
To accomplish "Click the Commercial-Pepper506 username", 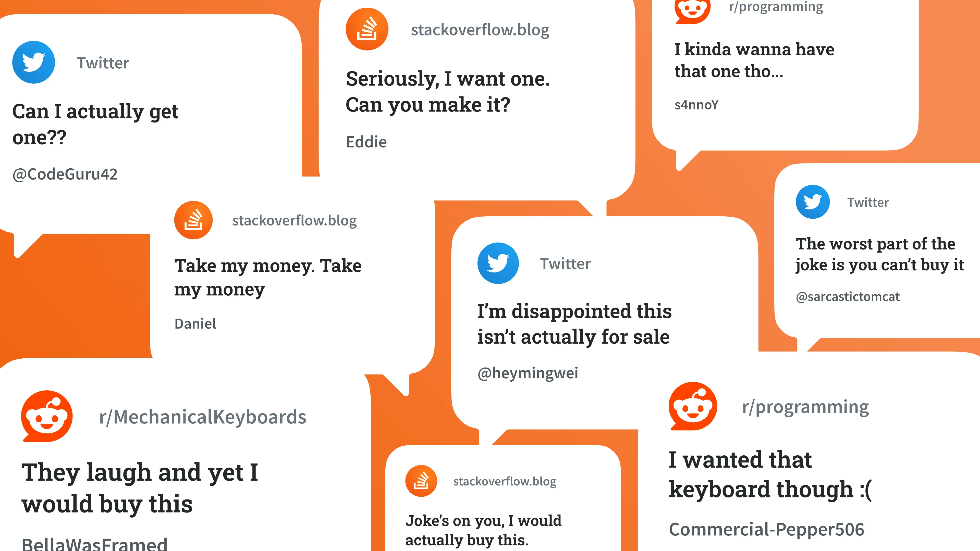I will (767, 529).
